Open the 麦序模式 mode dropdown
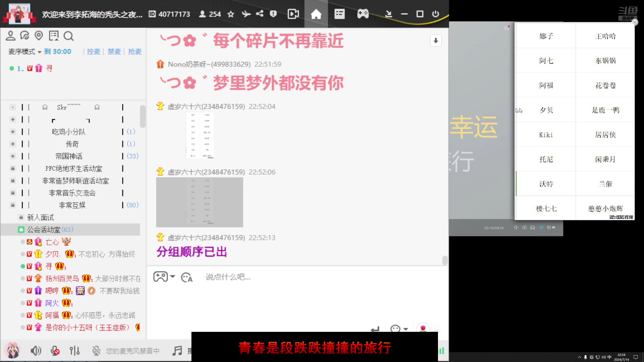644x362 pixels. tap(25, 52)
